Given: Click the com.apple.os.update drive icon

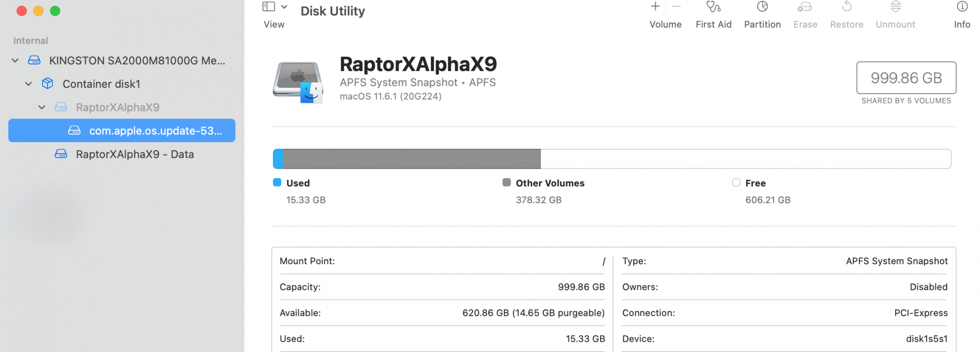Looking at the screenshot, I should 74,130.
